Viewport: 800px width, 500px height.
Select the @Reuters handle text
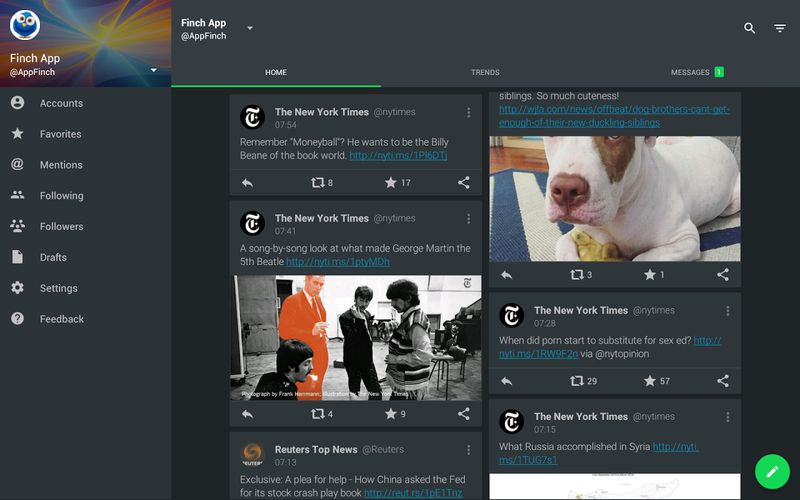(x=383, y=449)
